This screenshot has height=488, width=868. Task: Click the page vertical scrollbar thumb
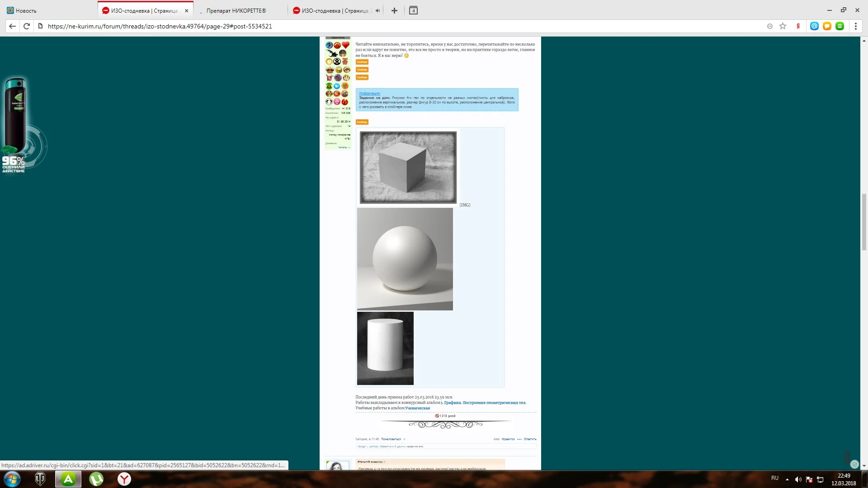pyautogui.click(x=864, y=221)
